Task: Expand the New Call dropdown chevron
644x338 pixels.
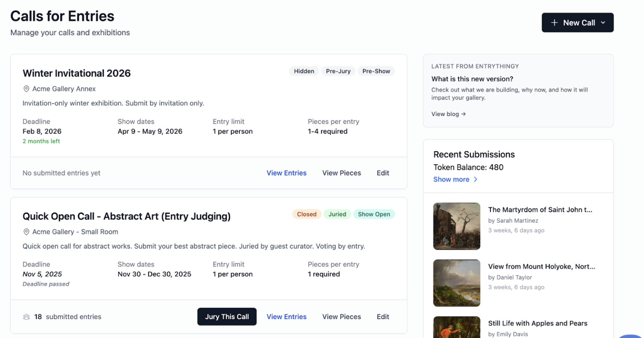Action: tap(603, 23)
